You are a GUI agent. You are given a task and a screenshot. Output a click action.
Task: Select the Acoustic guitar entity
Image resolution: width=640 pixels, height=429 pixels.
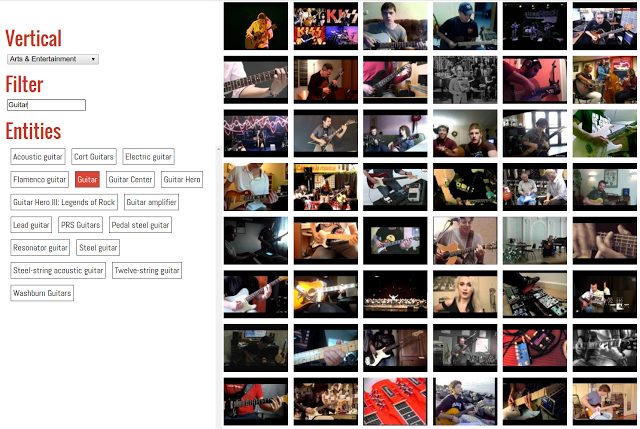coord(38,157)
